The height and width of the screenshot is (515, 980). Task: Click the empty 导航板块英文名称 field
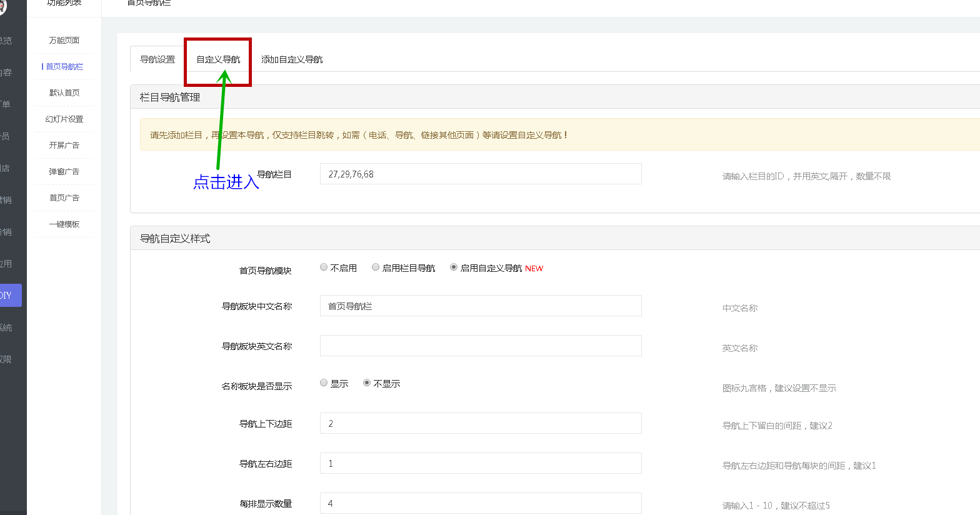pyautogui.click(x=480, y=346)
